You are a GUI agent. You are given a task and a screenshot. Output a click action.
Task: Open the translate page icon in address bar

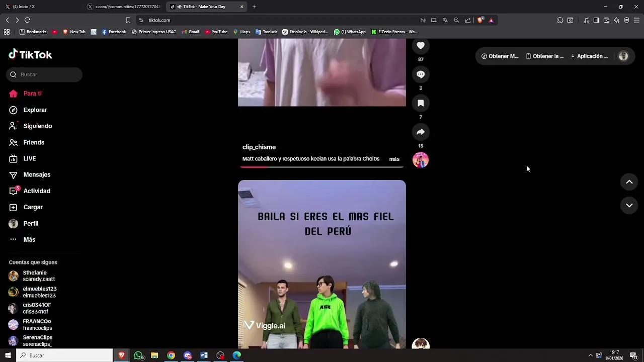[x=445, y=20]
